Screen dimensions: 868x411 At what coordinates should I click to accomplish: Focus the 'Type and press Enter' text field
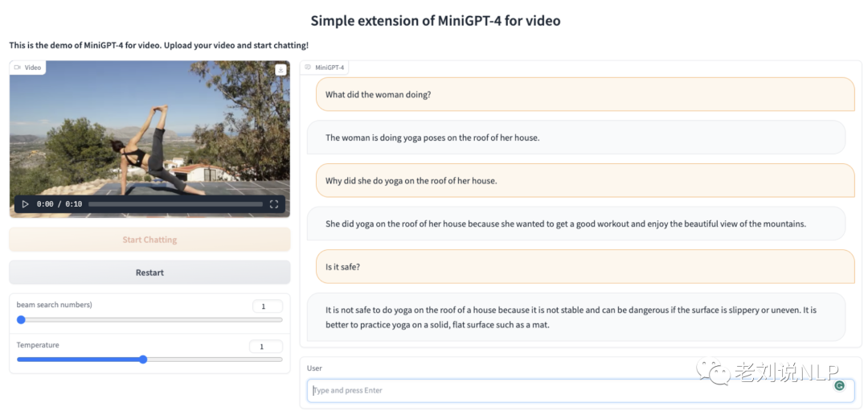(x=581, y=391)
